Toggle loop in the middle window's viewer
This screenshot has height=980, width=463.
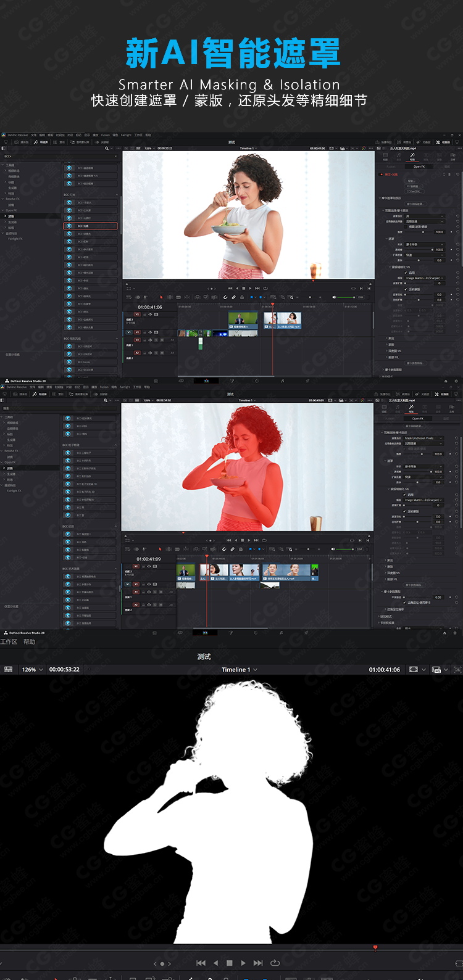click(264, 540)
